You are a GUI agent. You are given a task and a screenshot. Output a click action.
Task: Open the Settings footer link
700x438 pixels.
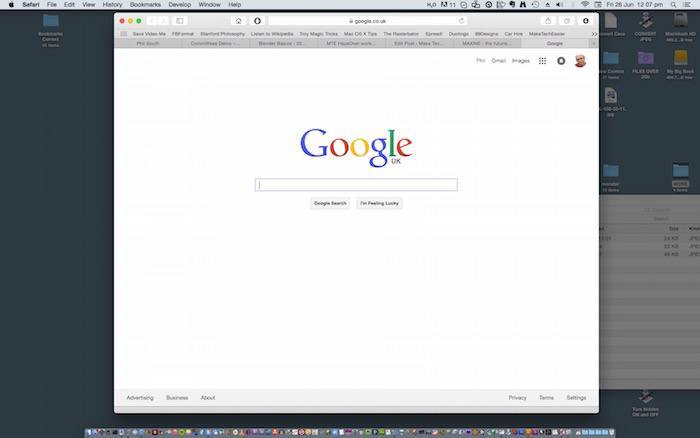pos(576,398)
